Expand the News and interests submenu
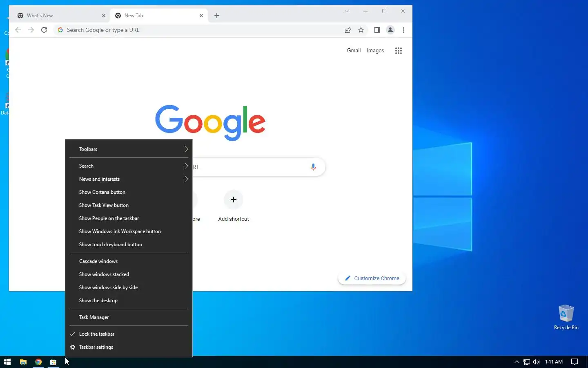Viewport: 588px width, 368px height. tap(129, 179)
